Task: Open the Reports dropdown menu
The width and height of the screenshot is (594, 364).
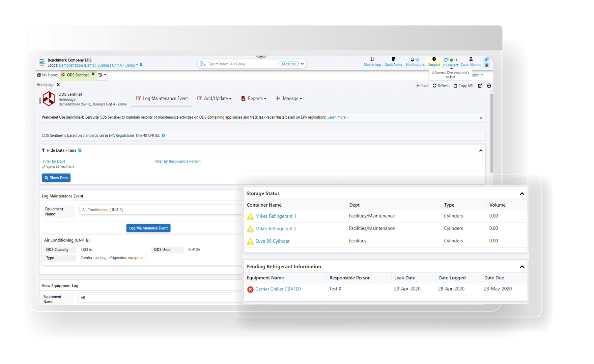Action: pos(254,98)
